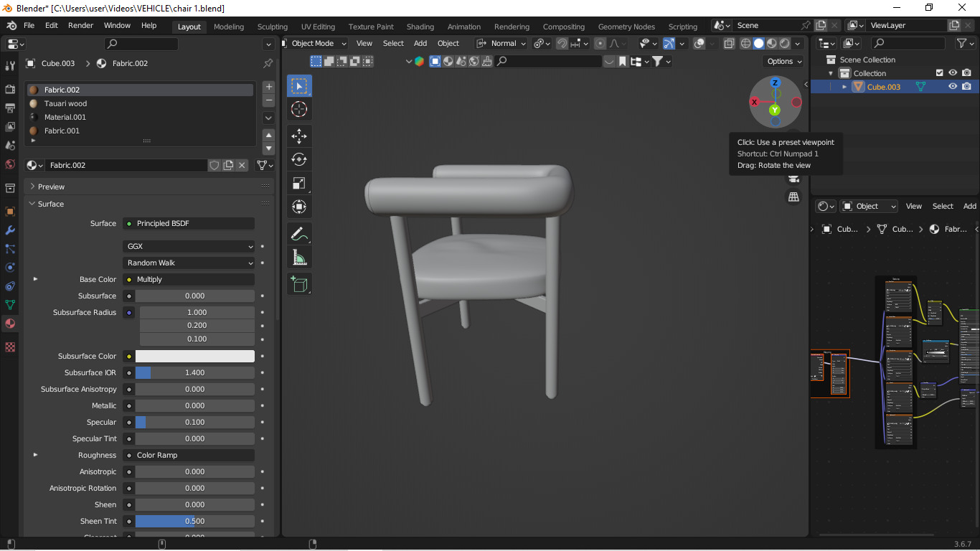Open the Output properties tab
This screenshot has width=980, height=551.
coord(10,108)
